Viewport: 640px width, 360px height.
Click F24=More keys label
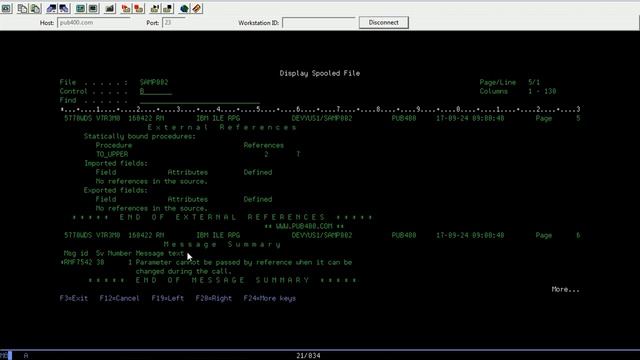pos(270,298)
